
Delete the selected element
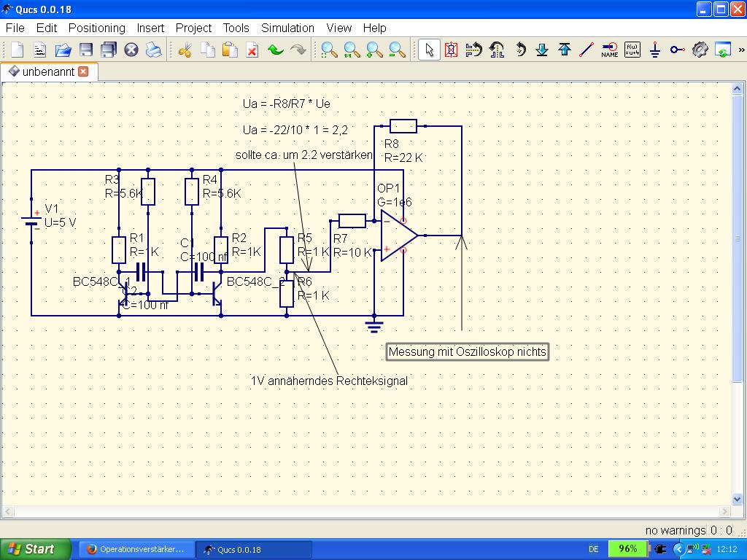[x=252, y=50]
